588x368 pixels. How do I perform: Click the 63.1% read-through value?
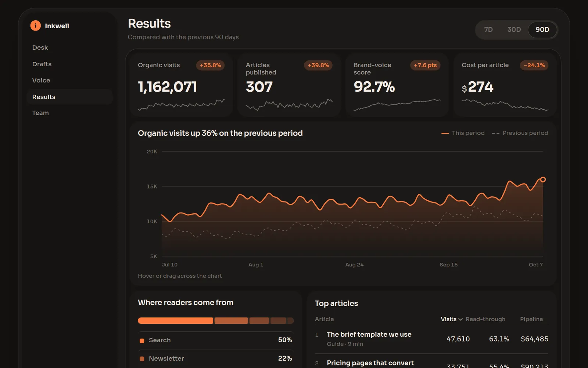pyautogui.click(x=499, y=339)
